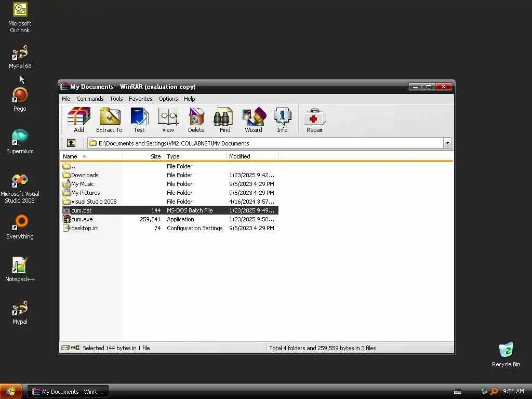Click the 'Total 4 folders' status text
This screenshot has width=532, height=399.
tap(322, 348)
